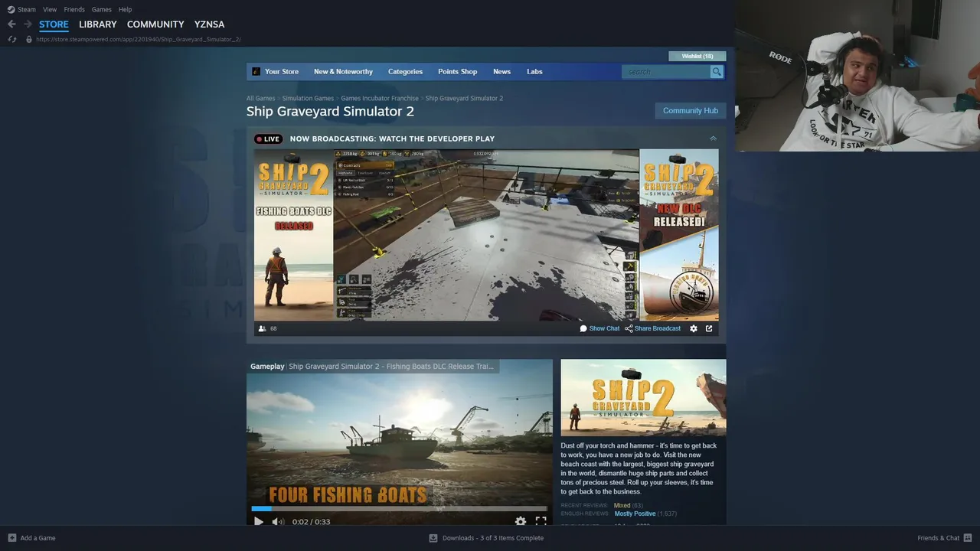Click the Downloads status icon

point(433,538)
